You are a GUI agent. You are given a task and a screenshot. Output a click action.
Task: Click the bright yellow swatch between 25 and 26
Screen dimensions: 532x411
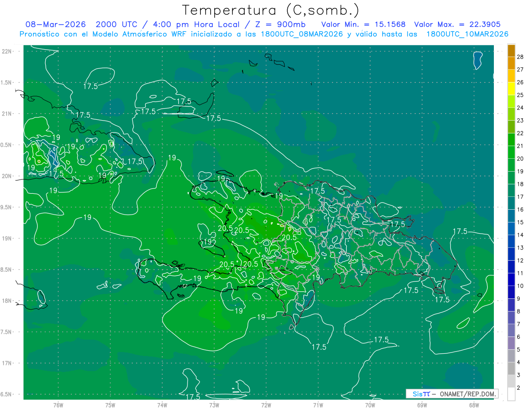click(x=511, y=89)
